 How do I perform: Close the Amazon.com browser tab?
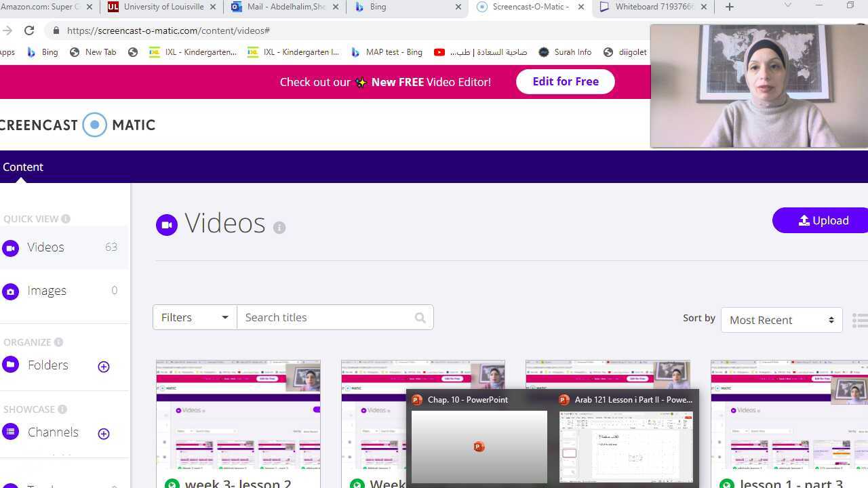pyautogui.click(x=90, y=7)
